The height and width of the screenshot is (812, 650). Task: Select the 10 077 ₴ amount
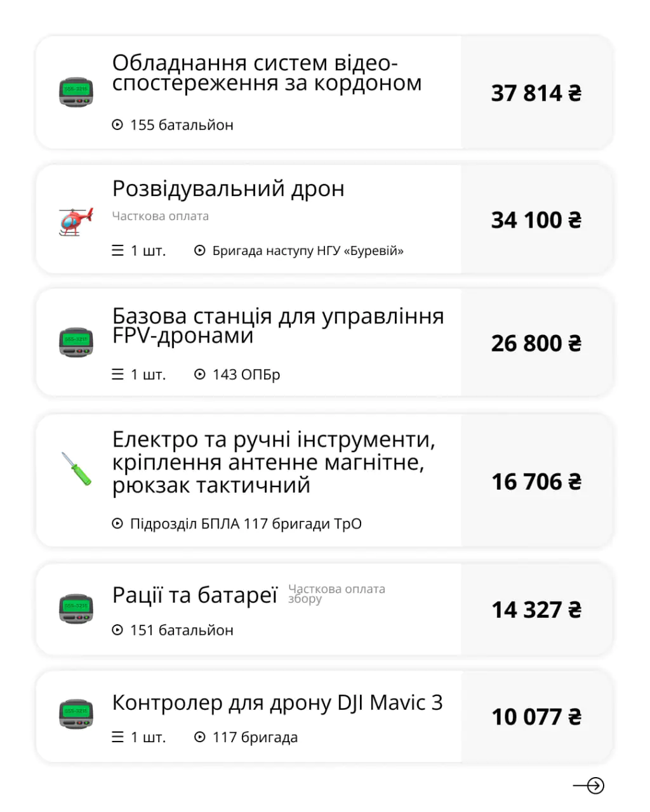[536, 717]
